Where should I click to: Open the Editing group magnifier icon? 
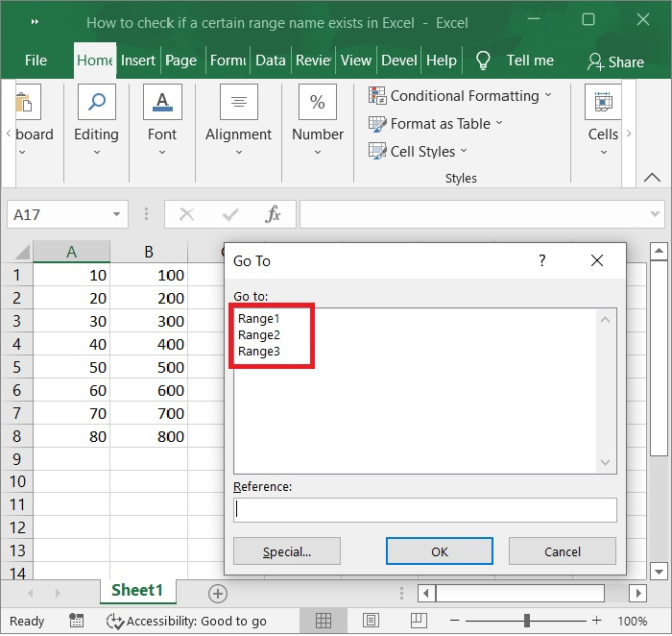tap(96, 103)
